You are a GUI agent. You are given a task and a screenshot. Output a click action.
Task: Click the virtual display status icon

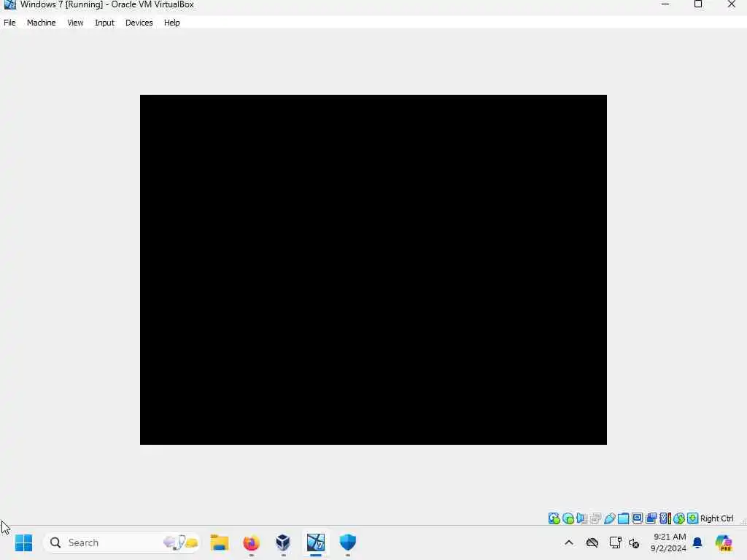tap(637, 518)
